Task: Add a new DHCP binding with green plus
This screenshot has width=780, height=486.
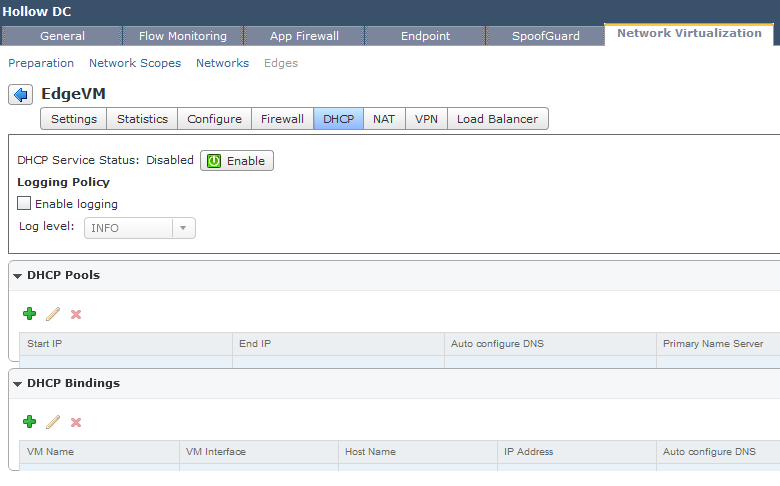Action: [29, 422]
